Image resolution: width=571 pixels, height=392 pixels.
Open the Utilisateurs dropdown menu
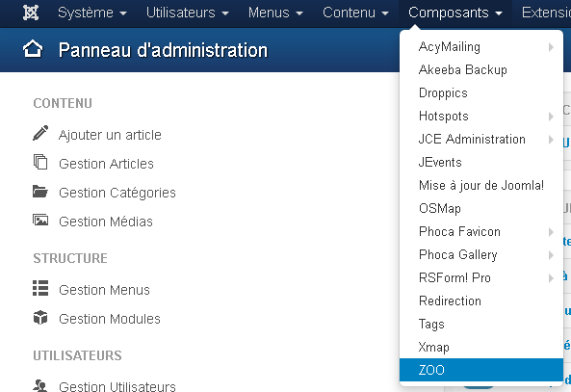coord(187,13)
